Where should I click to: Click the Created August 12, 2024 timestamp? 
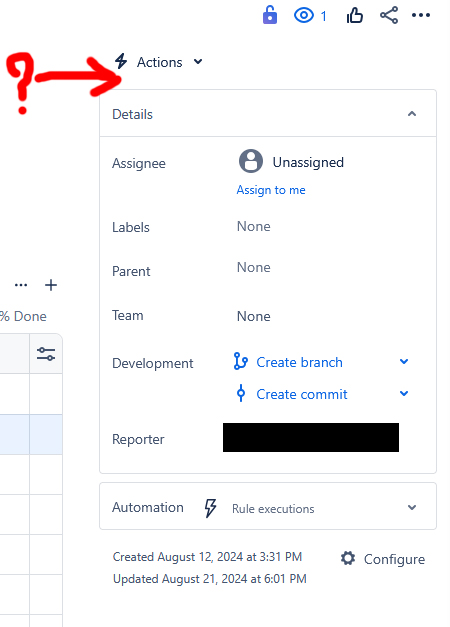(207, 557)
